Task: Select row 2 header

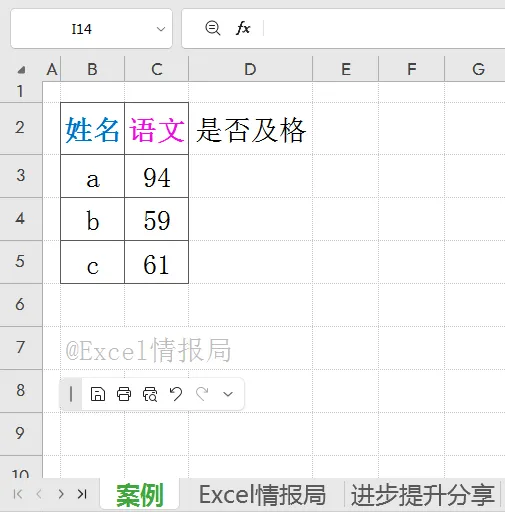Action: 21,128
